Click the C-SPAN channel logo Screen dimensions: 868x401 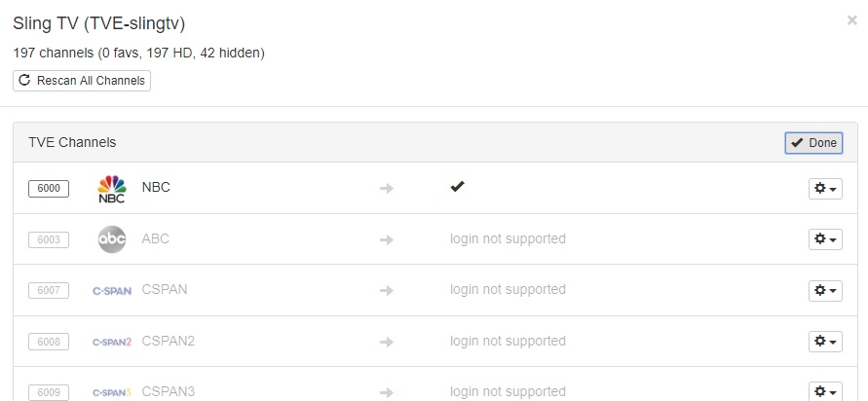(112, 290)
